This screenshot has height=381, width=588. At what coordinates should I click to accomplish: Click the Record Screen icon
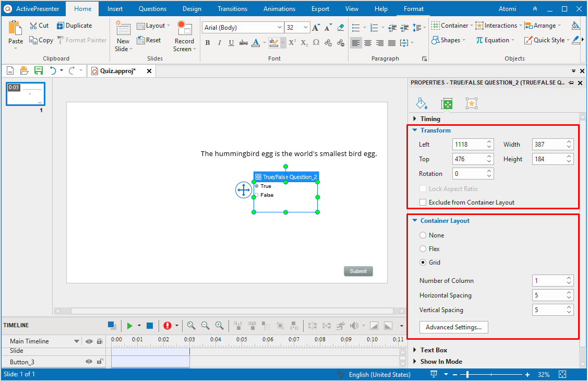[x=184, y=29]
